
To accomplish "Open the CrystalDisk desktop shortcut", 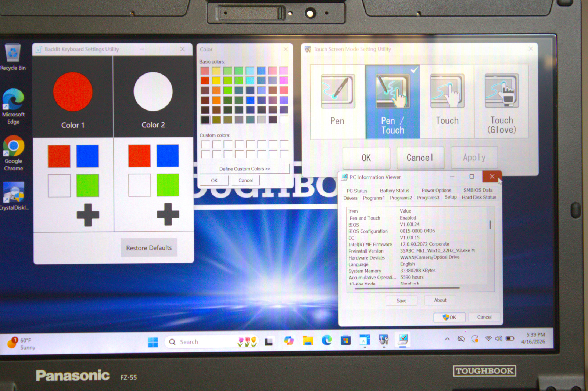I will click(x=14, y=196).
